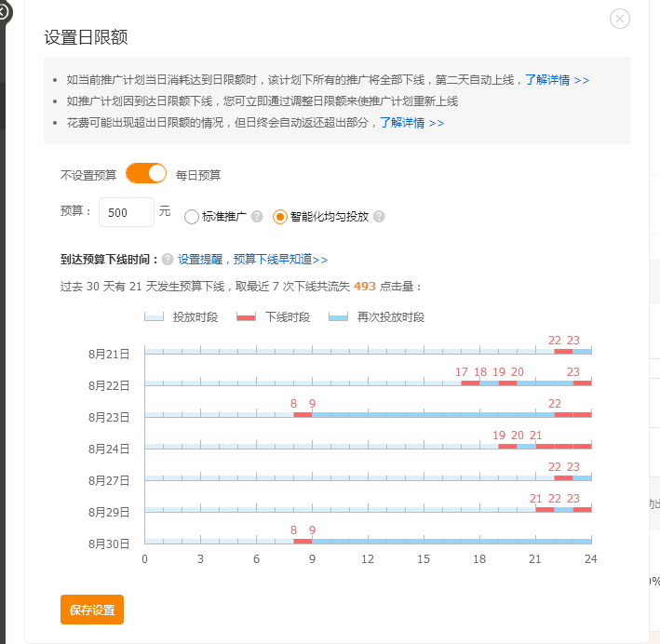
Task: Toggle the orange daily budget switch
Action: (x=146, y=173)
